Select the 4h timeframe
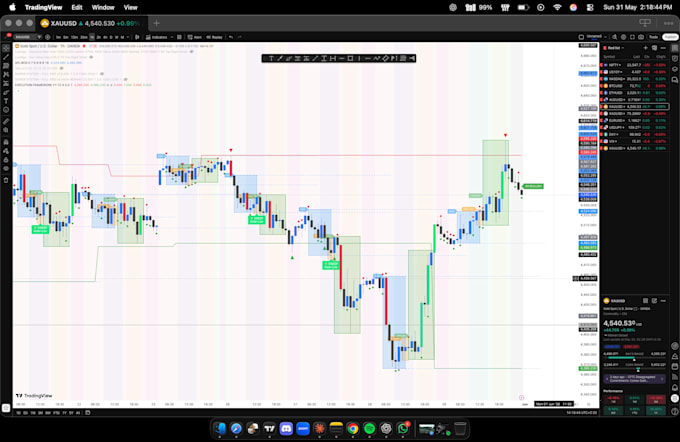Viewport: 680px width, 442px height. coord(105,37)
